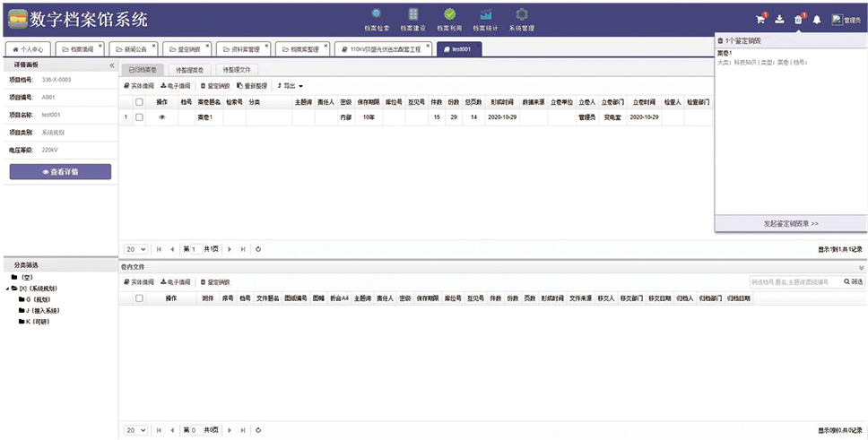
Task: Click the 查看详情 button
Action: point(60,171)
